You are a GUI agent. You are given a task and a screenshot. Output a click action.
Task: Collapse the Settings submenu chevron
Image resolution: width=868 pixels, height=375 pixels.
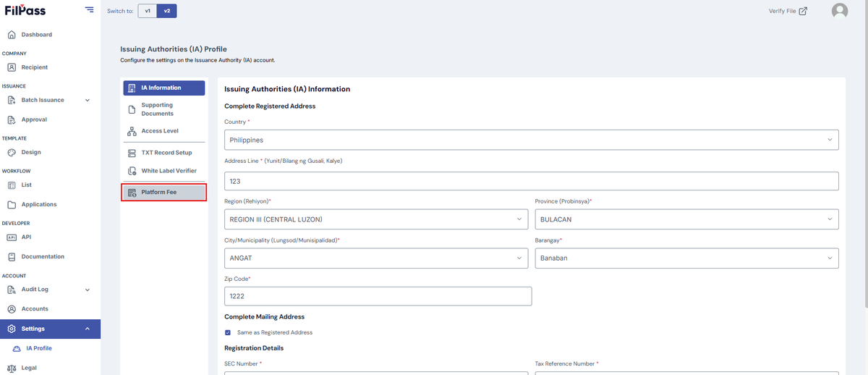[88, 329]
